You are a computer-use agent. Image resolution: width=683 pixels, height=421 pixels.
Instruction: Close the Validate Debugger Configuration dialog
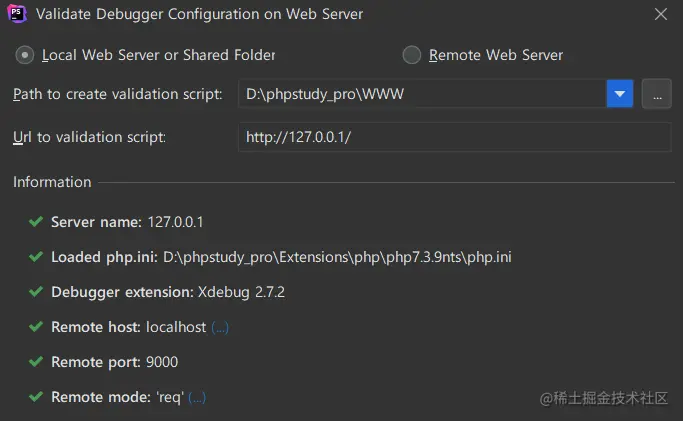[661, 14]
